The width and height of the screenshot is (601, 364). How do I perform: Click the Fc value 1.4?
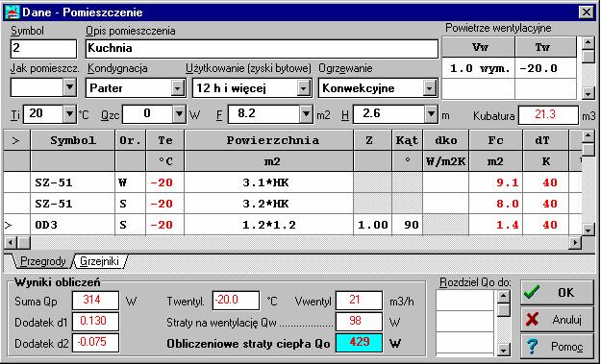click(x=495, y=225)
